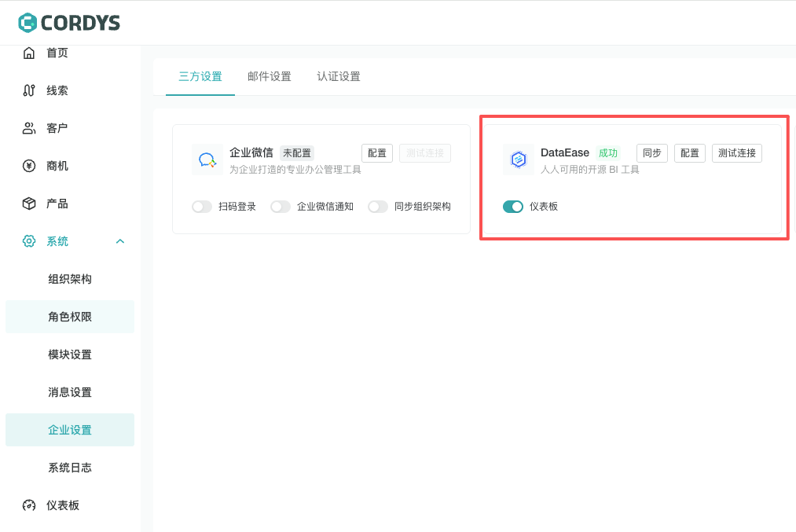Click the 企业微信 chat bubble icon

click(x=207, y=160)
